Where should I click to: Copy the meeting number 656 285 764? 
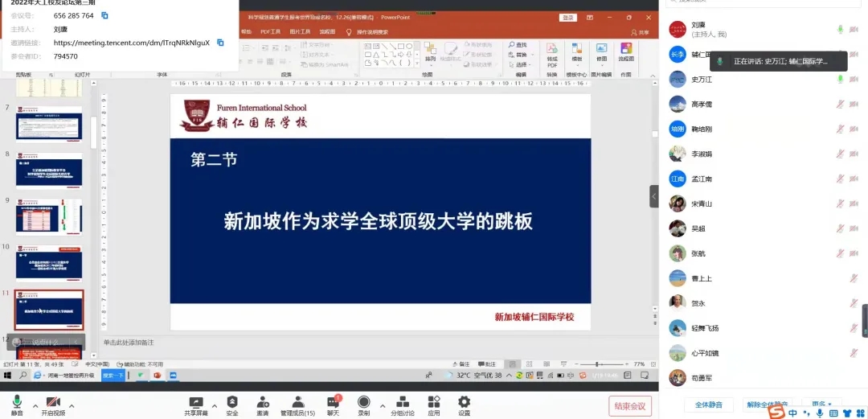click(104, 15)
